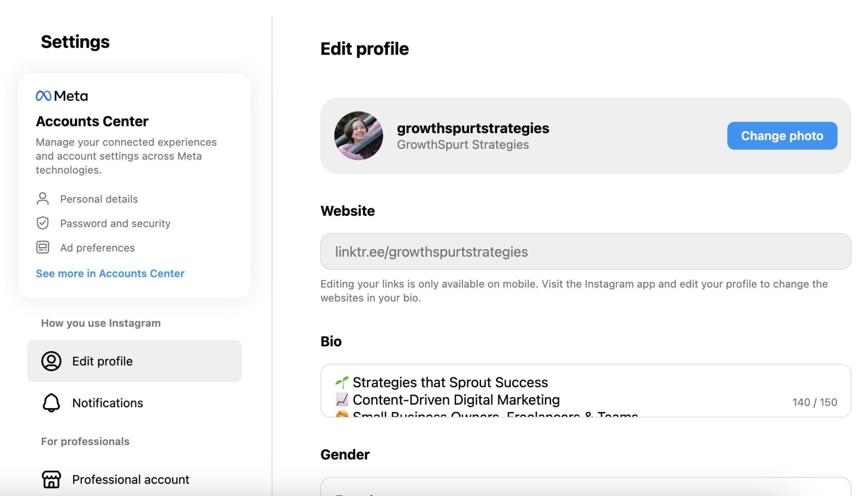868x496 pixels.
Task: Click the Password and security shield icon
Action: (42, 223)
